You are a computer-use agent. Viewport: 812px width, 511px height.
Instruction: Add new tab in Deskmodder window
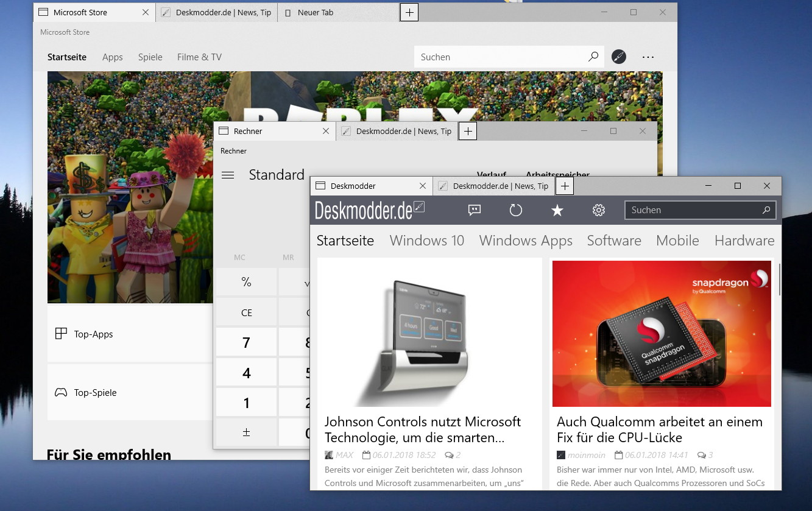pos(565,186)
